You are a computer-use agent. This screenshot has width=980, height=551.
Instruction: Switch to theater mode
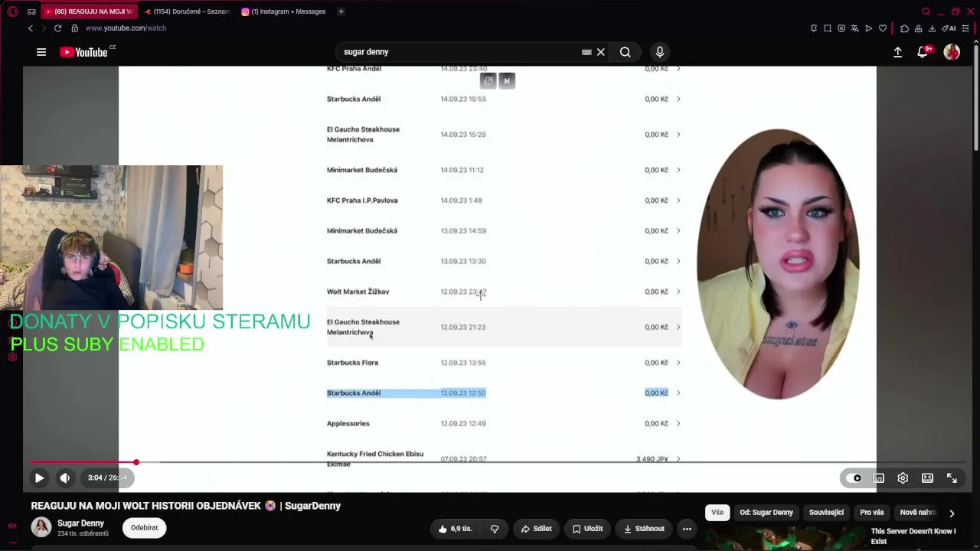pyautogui.click(x=927, y=478)
